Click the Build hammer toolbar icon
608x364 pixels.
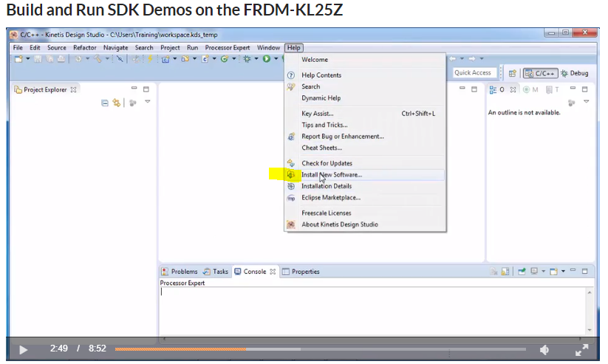98,59
